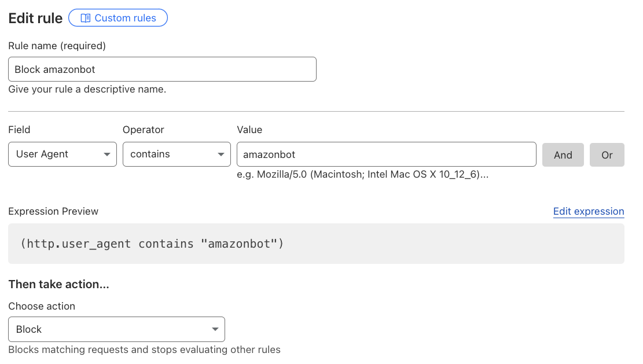Click the Rule name (required) label
Screen dimensions: 643x364
57,45
